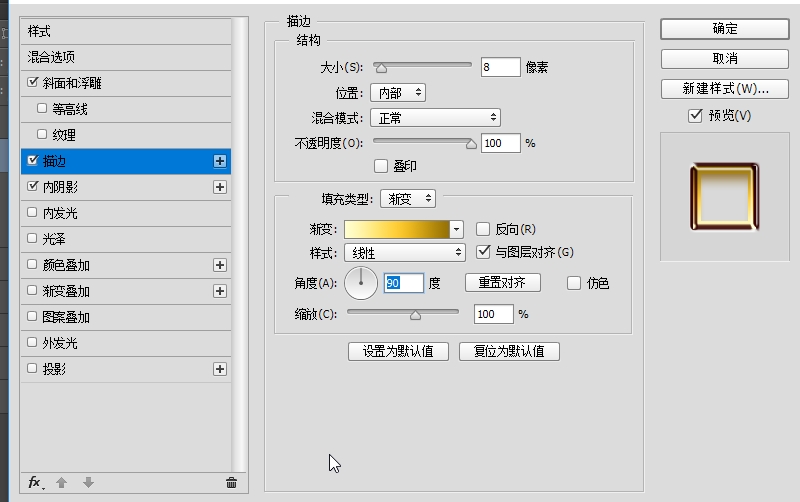Enable 外发光 checkbox
The image size is (800, 502).
(x=32, y=342)
